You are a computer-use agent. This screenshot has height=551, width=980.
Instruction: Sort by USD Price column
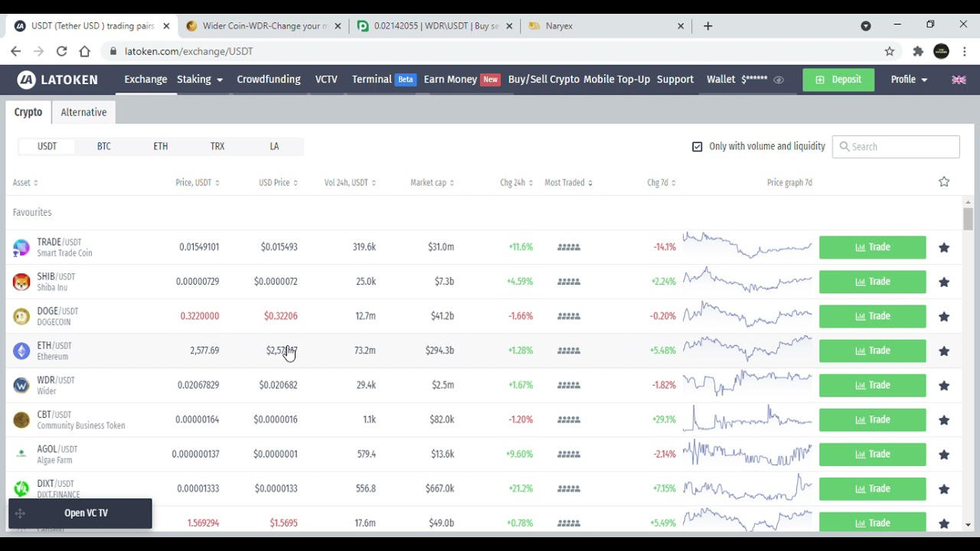click(278, 183)
